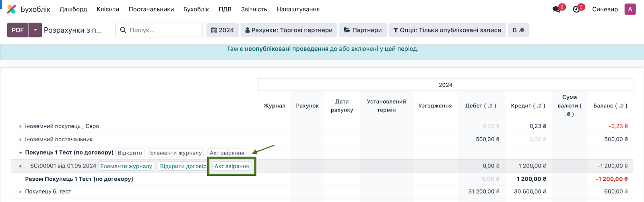Open the currency В .₴ filter
Image resolution: width=644 pixels, height=202 pixels.
coord(518,30)
